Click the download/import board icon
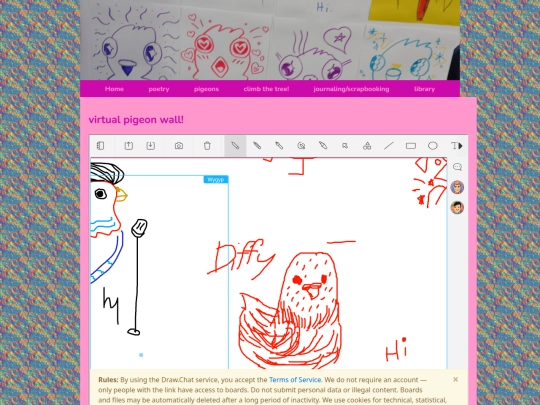The image size is (540, 405). (150, 146)
